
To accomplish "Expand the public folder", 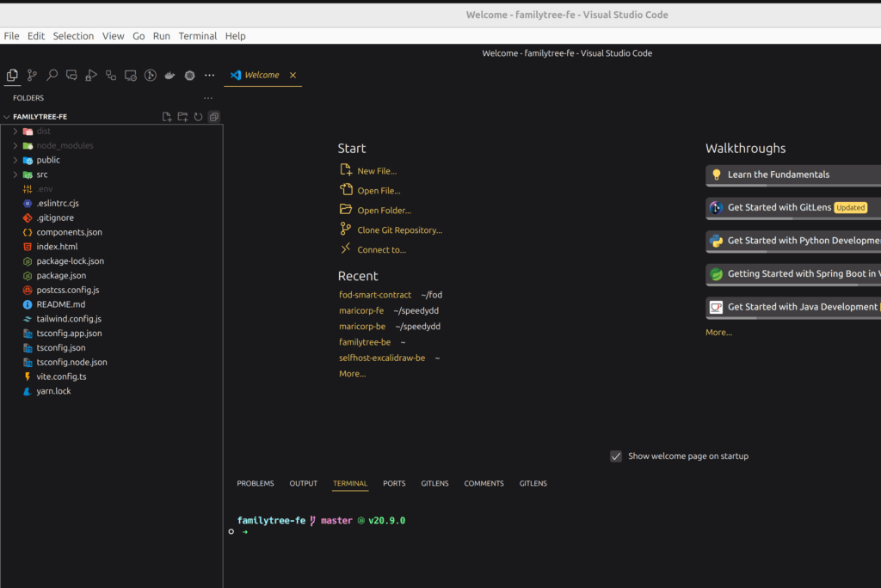I will 15,160.
